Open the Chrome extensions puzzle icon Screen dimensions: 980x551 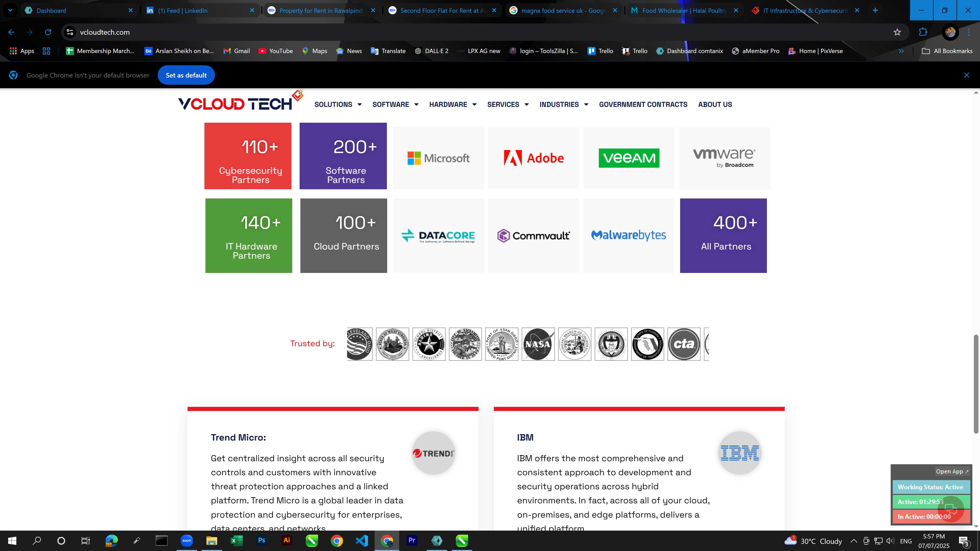pos(923,32)
